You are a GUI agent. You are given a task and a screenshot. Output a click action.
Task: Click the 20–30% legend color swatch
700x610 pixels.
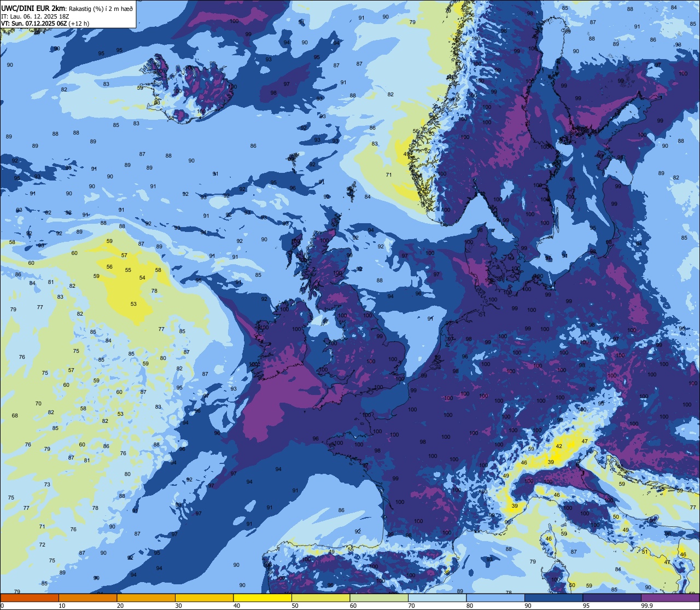click(146, 597)
